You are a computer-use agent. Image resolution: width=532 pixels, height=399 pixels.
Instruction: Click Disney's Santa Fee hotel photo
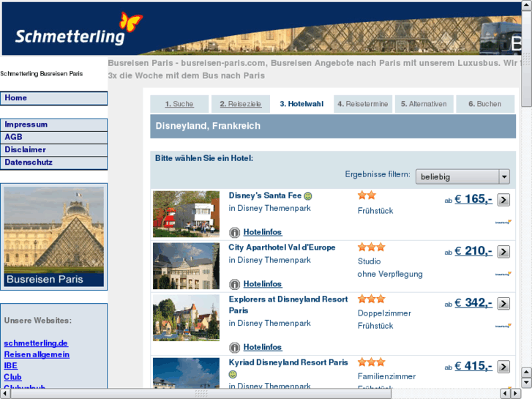pyautogui.click(x=187, y=214)
